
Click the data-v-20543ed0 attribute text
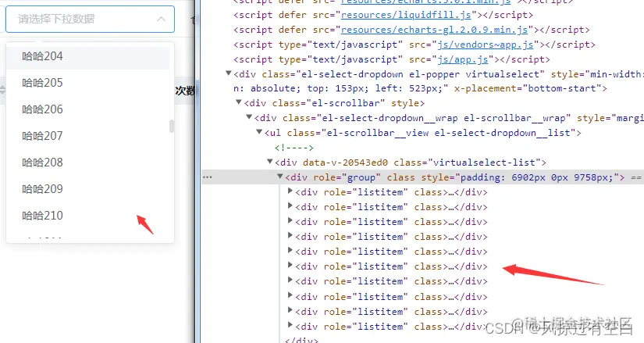point(345,163)
